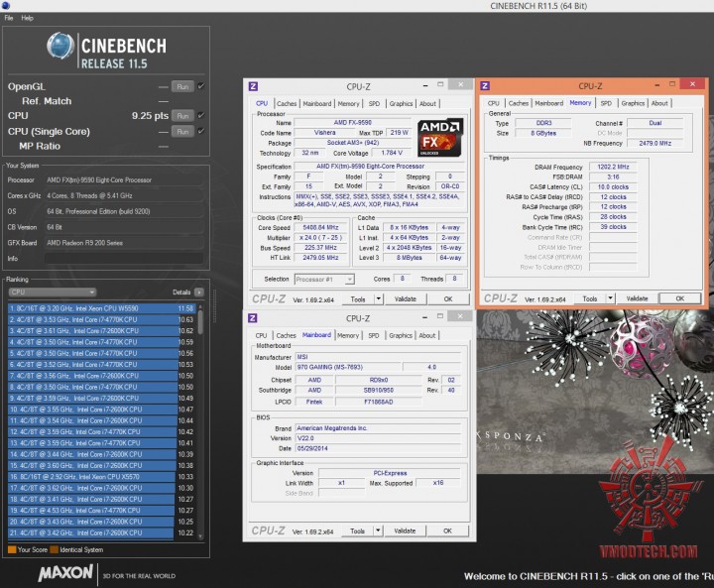Click OK in CPU-Z CPU window

448,298
